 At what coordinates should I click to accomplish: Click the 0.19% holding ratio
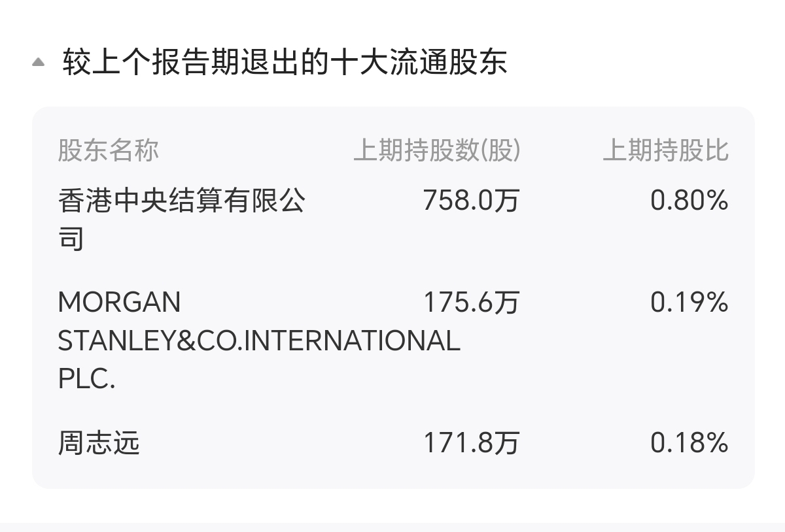pyautogui.click(x=689, y=303)
